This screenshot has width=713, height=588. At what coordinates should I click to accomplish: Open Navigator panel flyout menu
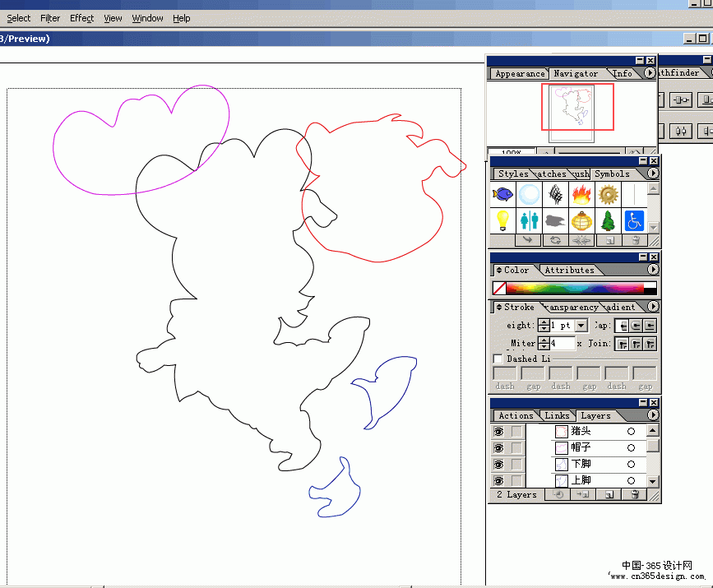coord(650,72)
